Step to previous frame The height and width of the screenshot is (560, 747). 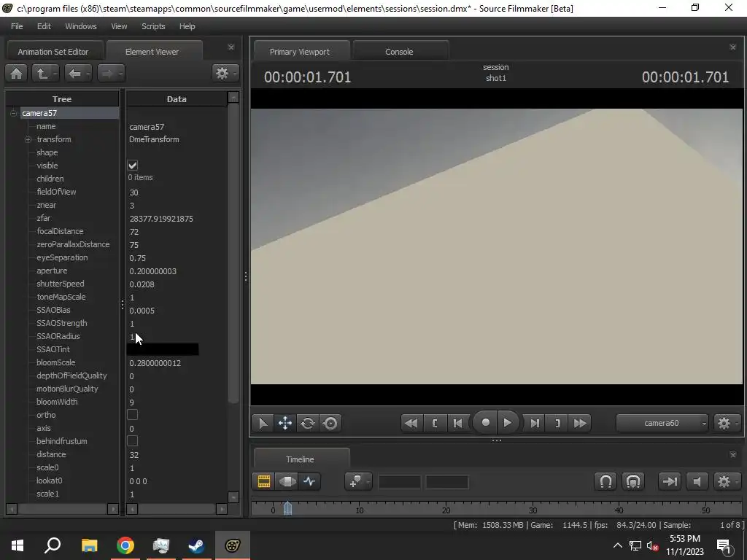pos(457,423)
